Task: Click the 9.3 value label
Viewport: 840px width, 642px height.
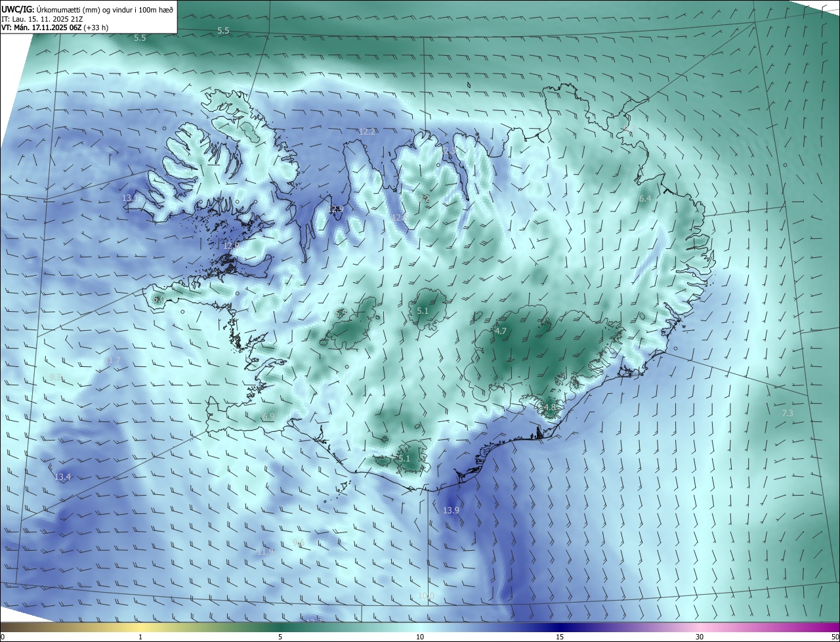Action: pyautogui.click(x=56, y=377)
